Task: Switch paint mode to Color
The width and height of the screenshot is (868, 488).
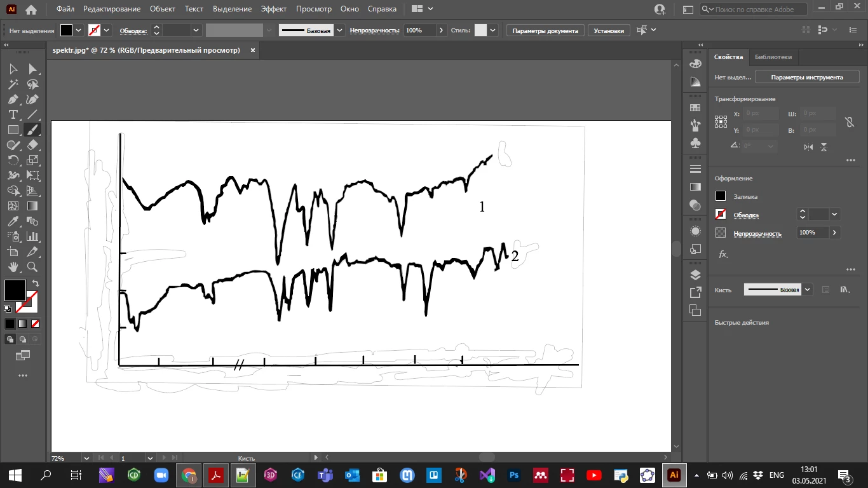Action: tap(10, 323)
